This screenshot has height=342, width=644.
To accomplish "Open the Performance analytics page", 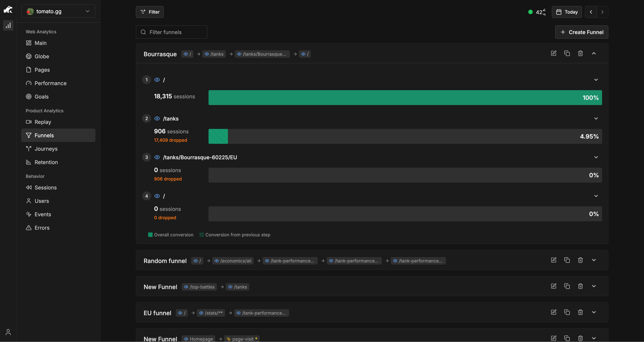I will point(50,83).
